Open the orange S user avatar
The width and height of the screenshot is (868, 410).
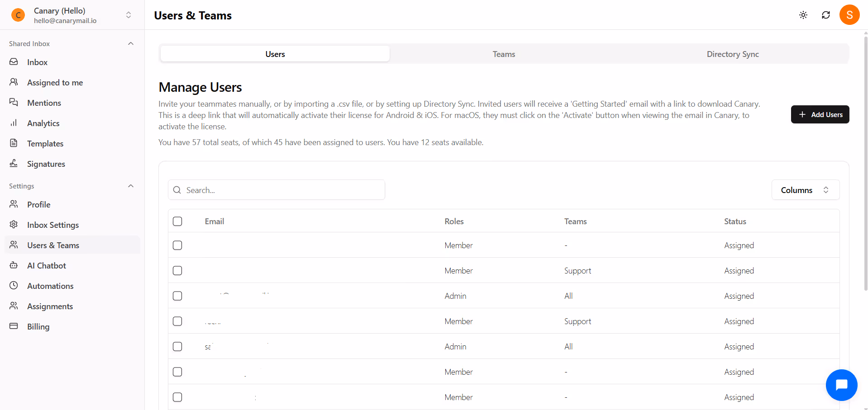849,15
